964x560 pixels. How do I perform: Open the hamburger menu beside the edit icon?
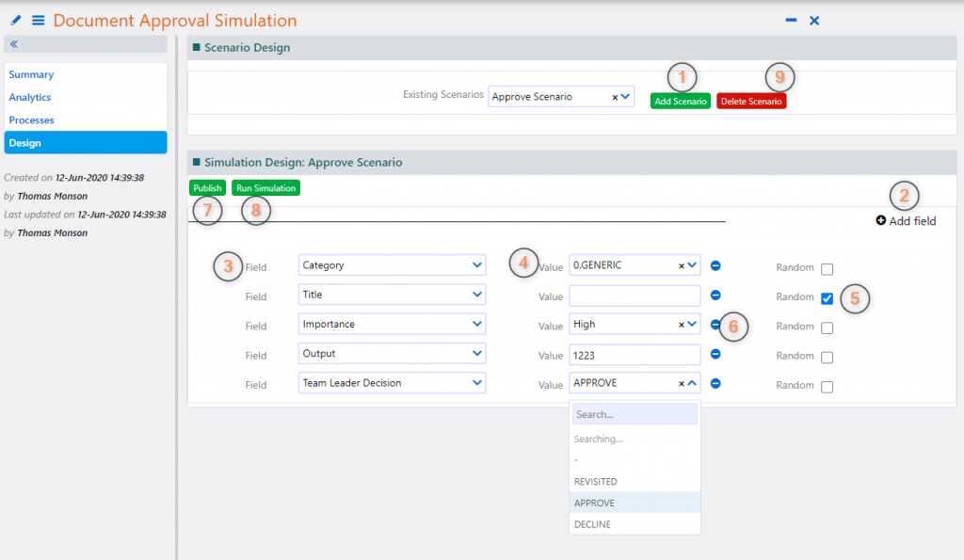[x=38, y=20]
